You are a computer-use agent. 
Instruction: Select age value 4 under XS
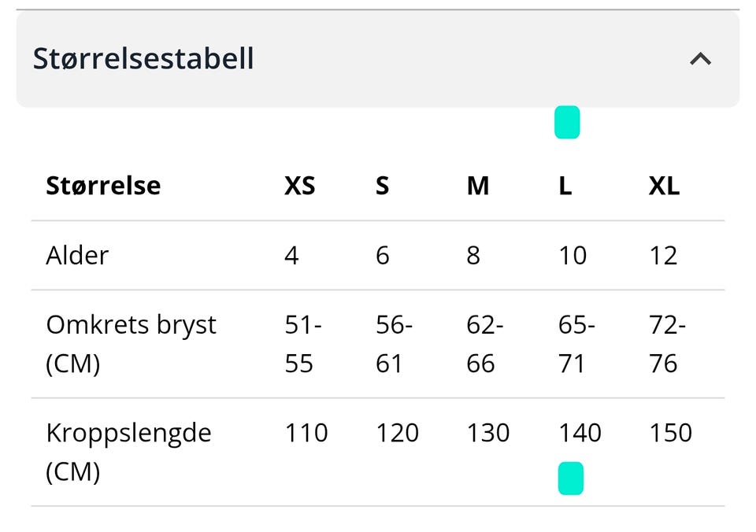pos(291,255)
